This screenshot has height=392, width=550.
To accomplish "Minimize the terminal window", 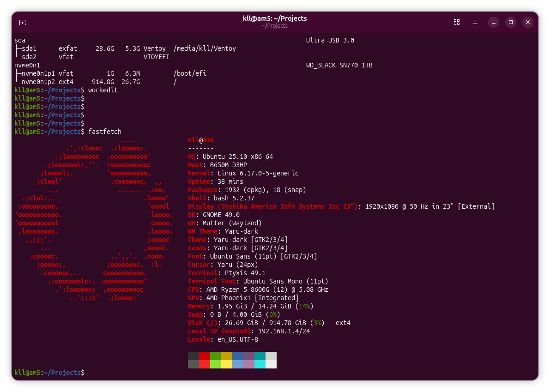I will tap(493, 22).
